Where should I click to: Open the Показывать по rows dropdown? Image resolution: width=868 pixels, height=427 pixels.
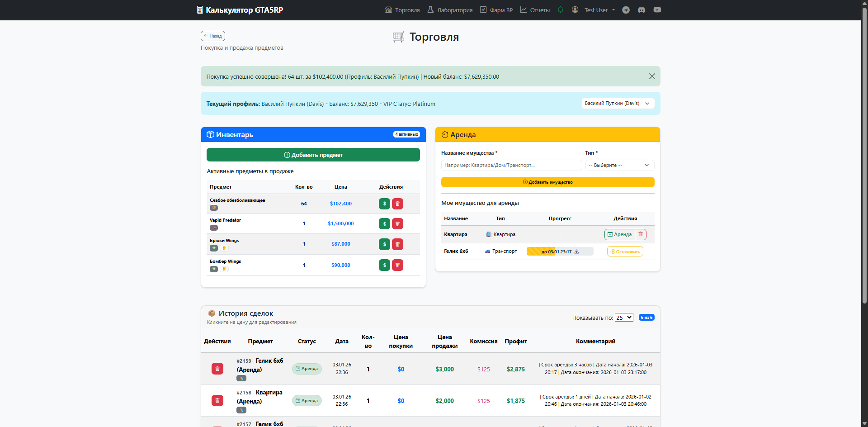coord(624,318)
